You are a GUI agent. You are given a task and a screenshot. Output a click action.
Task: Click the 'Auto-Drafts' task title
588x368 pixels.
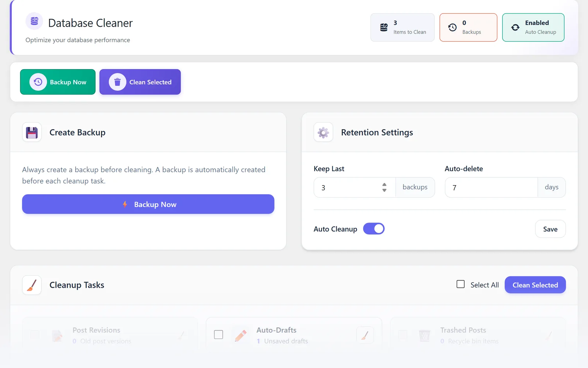click(x=276, y=330)
